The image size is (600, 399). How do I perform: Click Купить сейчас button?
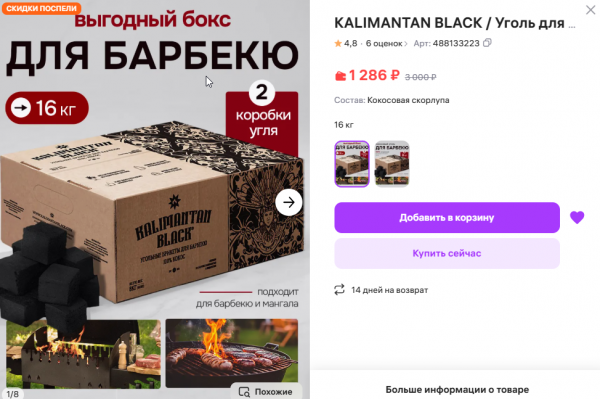tap(447, 253)
